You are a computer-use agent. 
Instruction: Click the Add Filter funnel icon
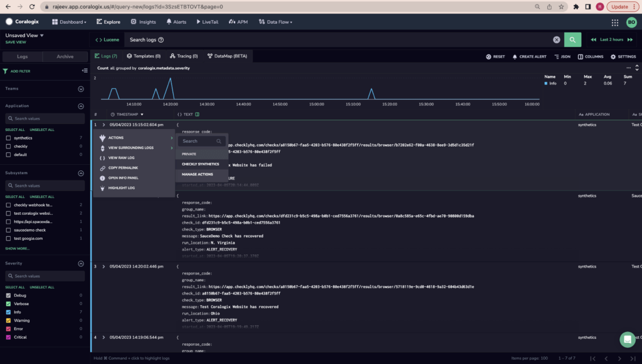coord(5,71)
